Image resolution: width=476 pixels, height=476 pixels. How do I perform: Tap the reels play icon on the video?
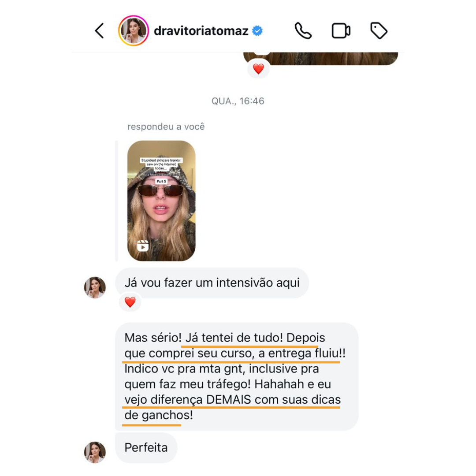point(143,245)
